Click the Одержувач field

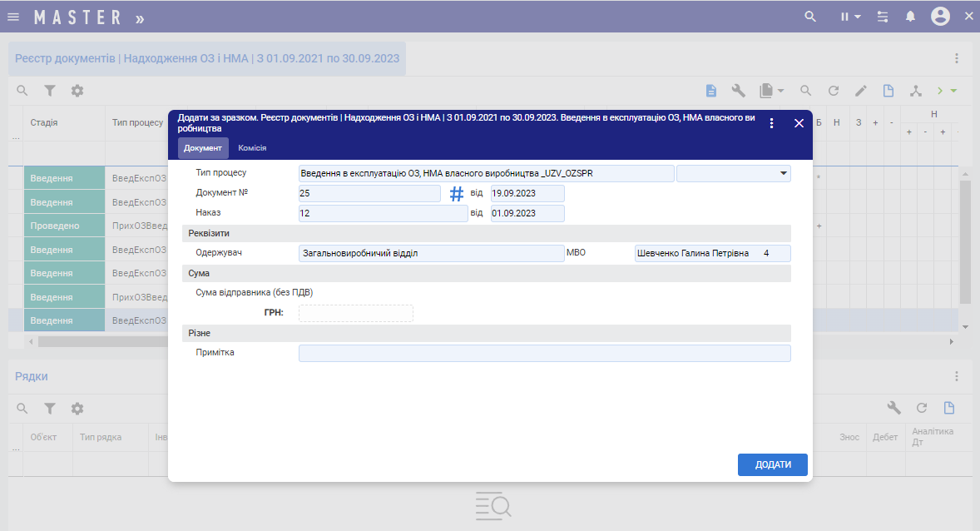pyautogui.click(x=431, y=253)
